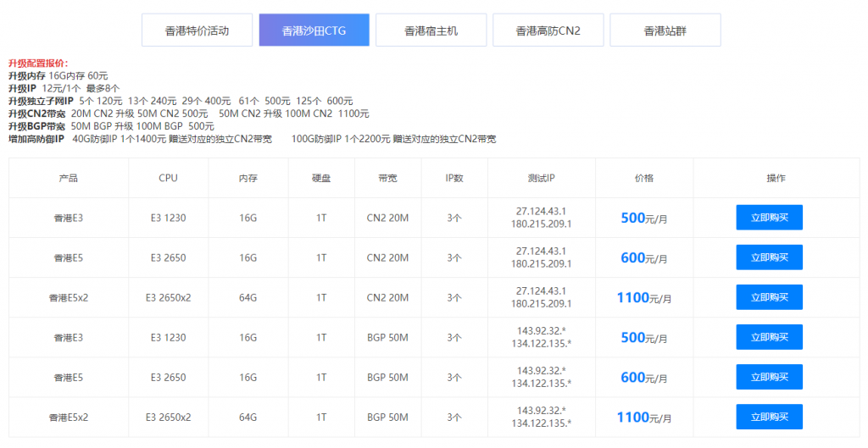Click the 操作 column header
The width and height of the screenshot is (868, 448).
(776, 178)
